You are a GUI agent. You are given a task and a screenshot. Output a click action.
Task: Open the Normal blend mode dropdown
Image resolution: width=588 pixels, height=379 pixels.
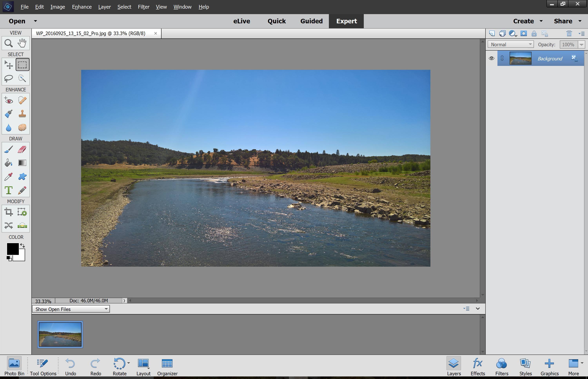click(511, 45)
